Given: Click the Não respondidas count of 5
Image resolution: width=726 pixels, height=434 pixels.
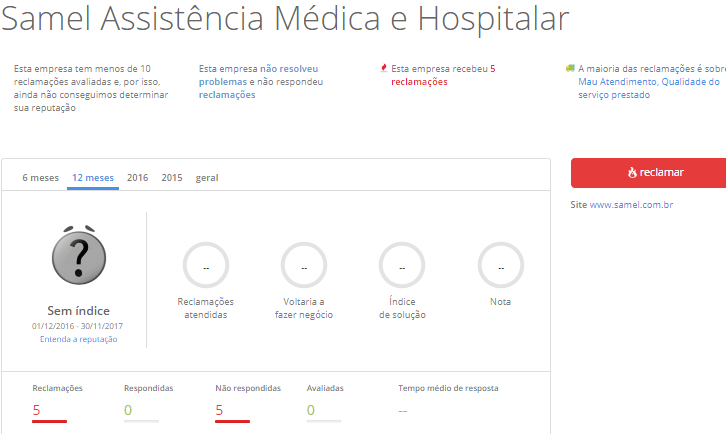Looking at the screenshot, I should tap(219, 410).
